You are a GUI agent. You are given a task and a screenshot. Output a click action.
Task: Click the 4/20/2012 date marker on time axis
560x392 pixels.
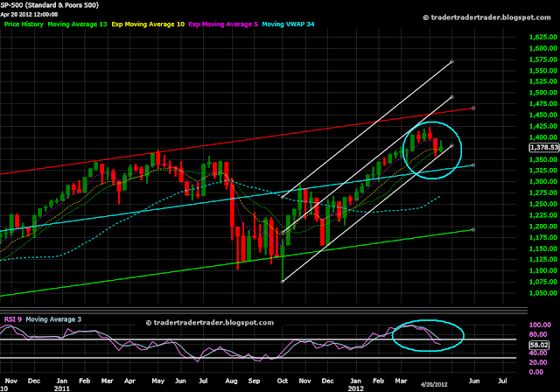(x=434, y=384)
